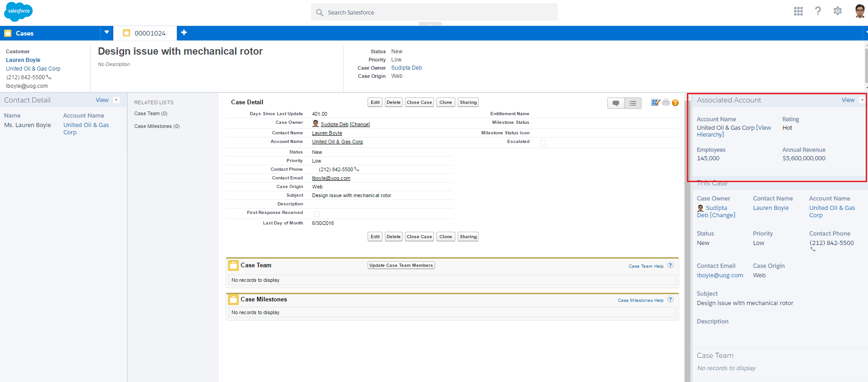The height and width of the screenshot is (382, 868).
Task: Click the Case Team briefcase icon
Action: 233,265
